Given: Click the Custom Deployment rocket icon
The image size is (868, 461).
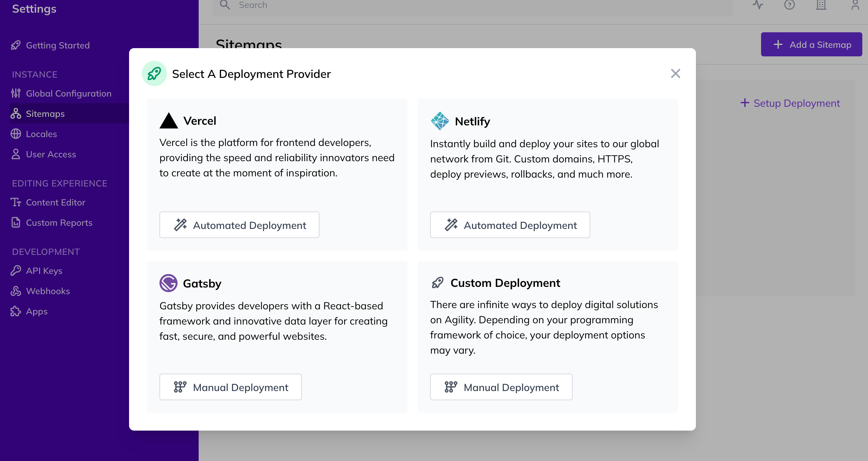Looking at the screenshot, I should 437,283.
